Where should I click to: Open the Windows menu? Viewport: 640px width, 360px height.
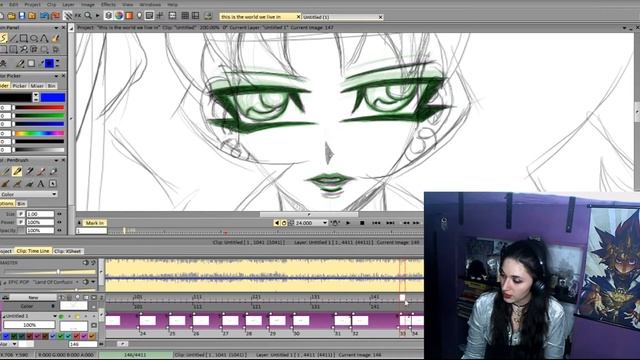click(150, 4)
